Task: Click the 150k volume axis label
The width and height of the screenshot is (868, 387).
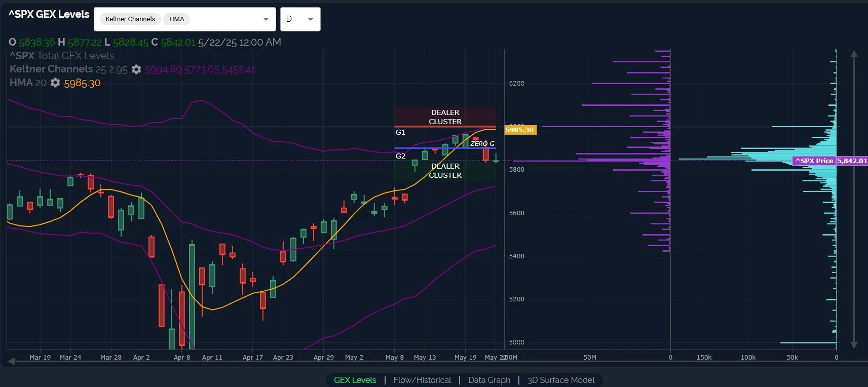Action: pos(704,357)
